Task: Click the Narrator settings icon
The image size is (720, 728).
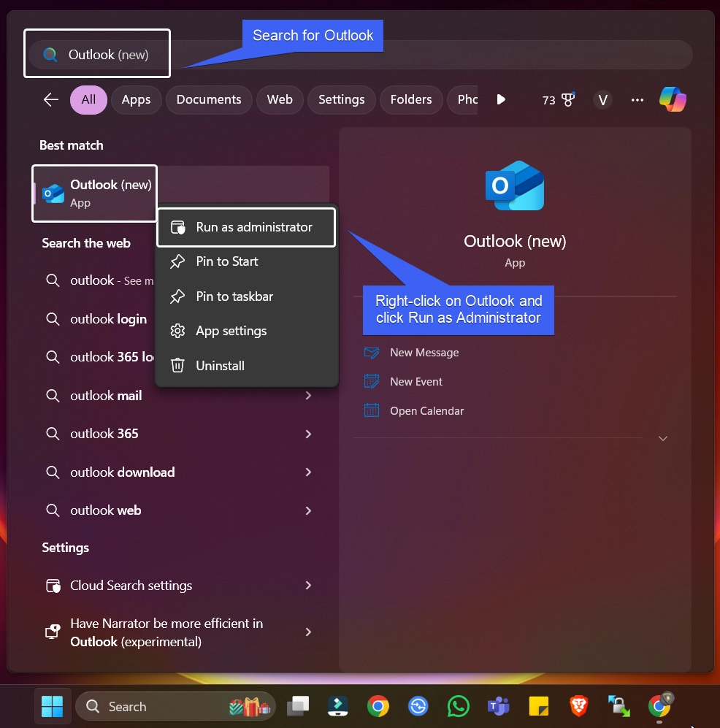Action: click(53, 632)
